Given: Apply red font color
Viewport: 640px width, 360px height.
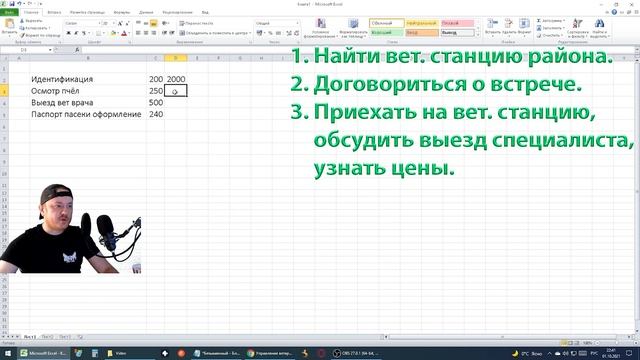Looking at the screenshot, I should [x=124, y=33].
